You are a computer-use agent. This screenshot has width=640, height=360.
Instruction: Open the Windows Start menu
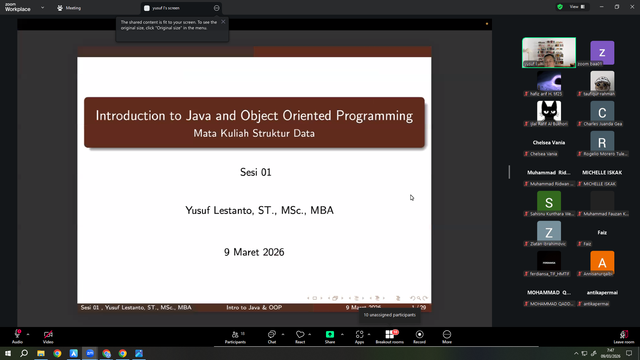[x=8, y=353]
